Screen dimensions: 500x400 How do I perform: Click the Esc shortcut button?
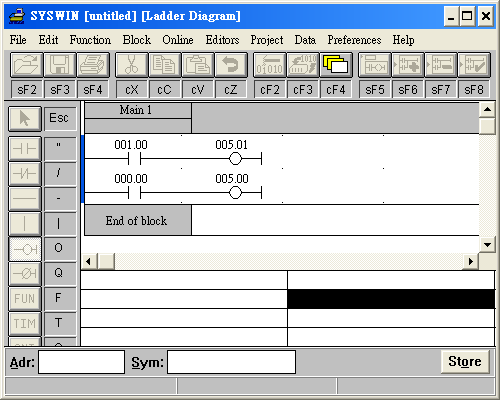click(59, 118)
